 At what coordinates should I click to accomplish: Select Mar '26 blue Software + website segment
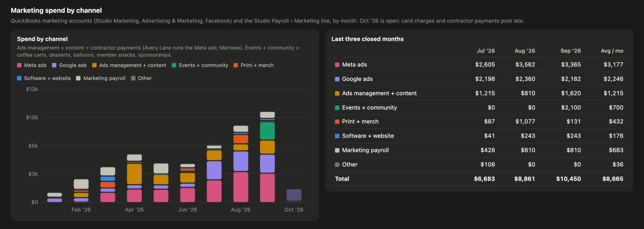tap(108, 179)
